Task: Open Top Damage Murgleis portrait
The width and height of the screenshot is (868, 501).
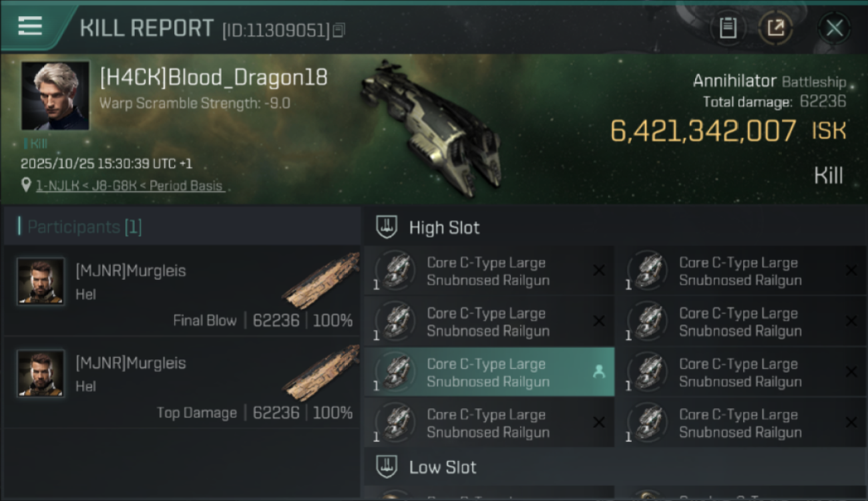Action: pyautogui.click(x=41, y=373)
